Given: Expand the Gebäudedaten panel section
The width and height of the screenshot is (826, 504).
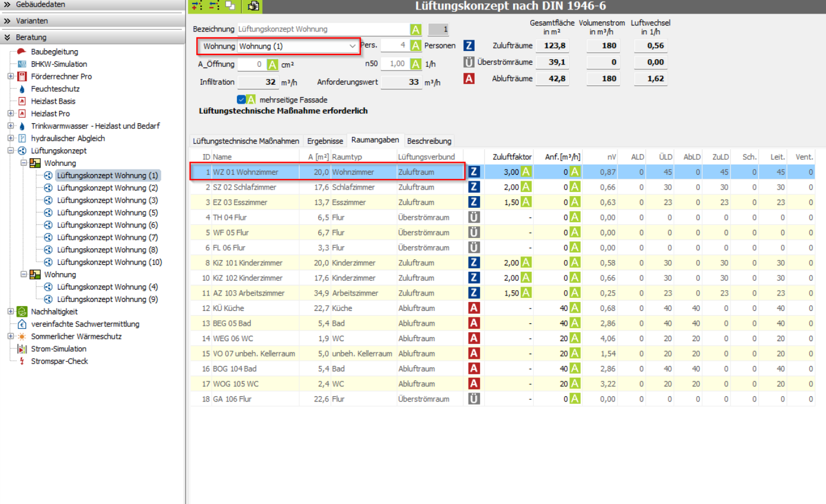Looking at the screenshot, I should pos(8,4).
